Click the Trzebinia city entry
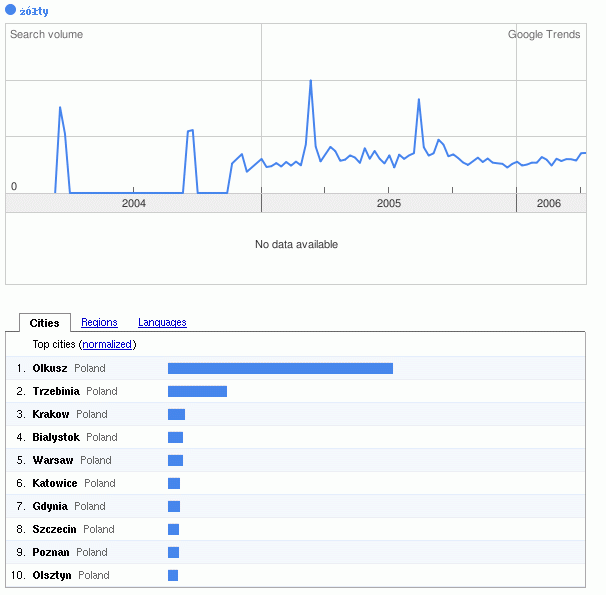This screenshot has width=606, height=595. pos(56,391)
